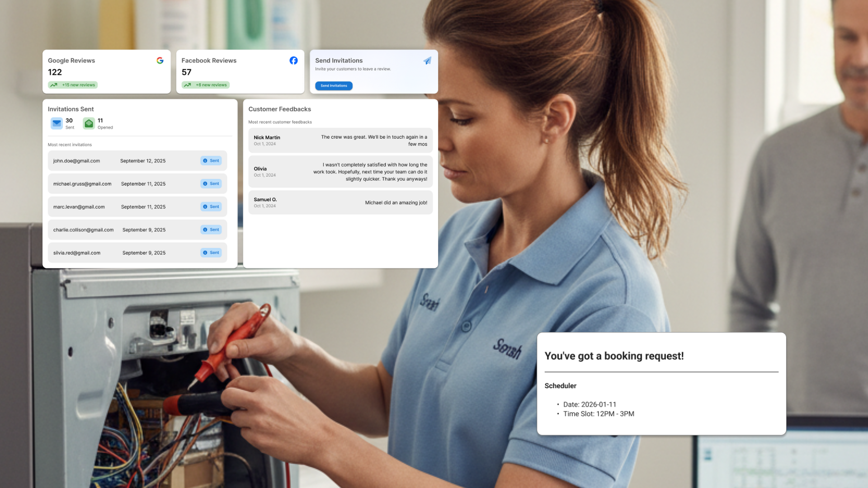Open Nick Martin's customer feedback

pos(340,141)
